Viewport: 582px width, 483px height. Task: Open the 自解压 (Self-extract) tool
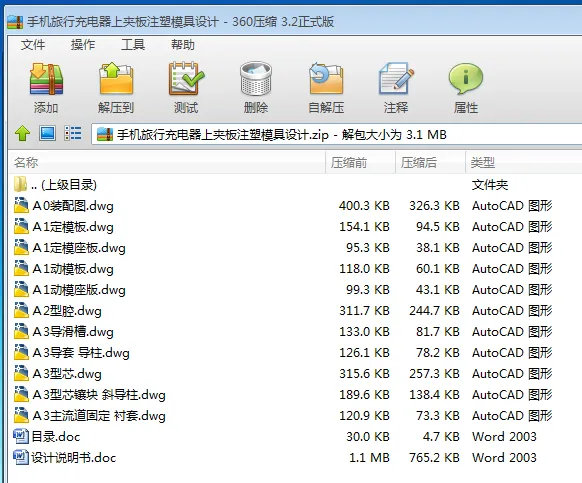pos(326,78)
